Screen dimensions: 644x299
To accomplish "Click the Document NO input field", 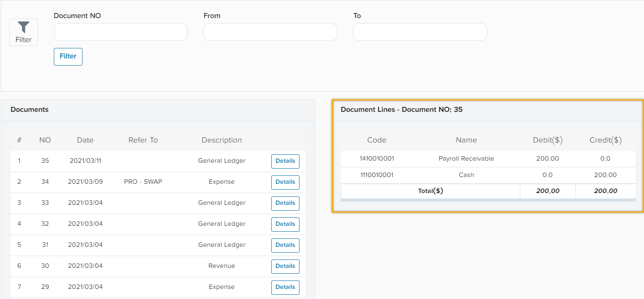I will click(x=120, y=32).
